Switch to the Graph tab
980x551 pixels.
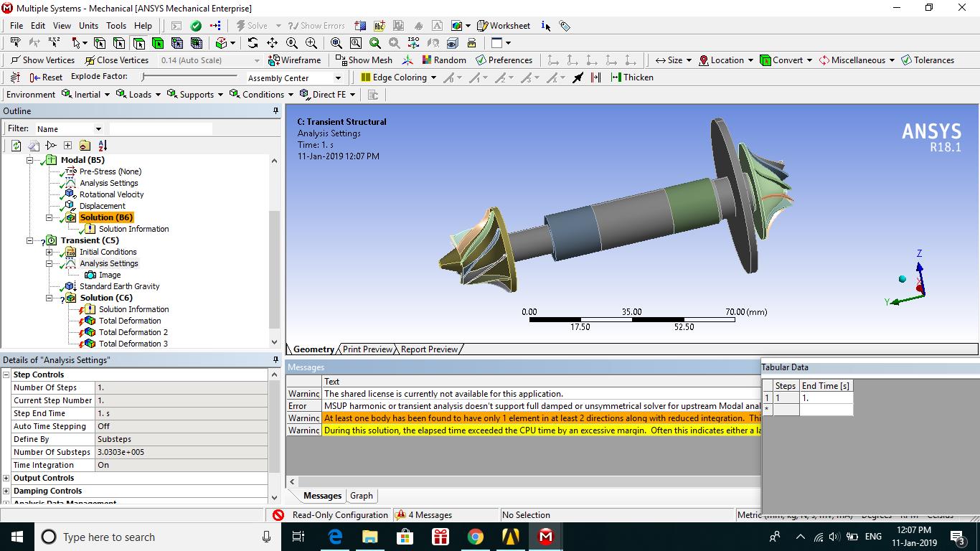click(x=362, y=496)
